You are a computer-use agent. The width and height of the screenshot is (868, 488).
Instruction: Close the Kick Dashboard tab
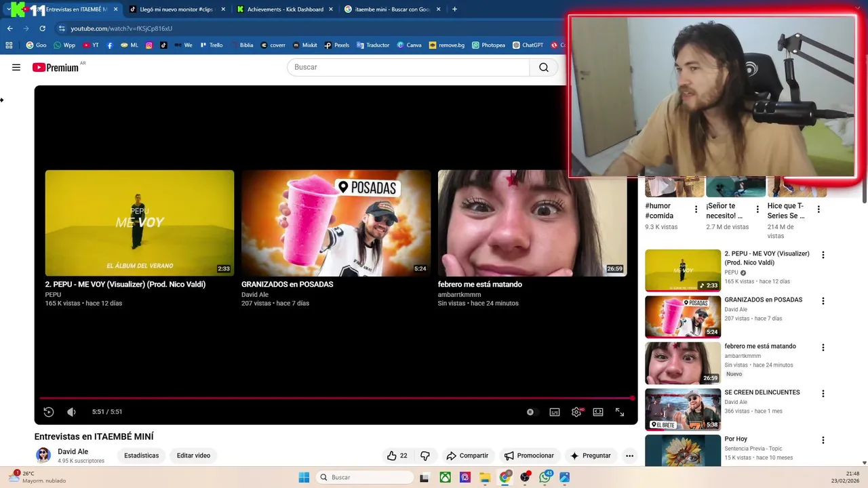[331, 9]
